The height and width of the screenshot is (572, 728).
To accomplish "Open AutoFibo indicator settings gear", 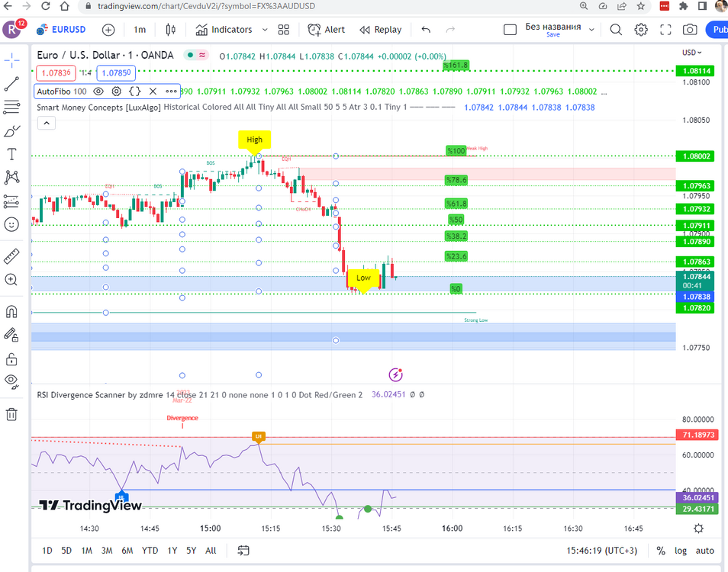I will tap(117, 92).
